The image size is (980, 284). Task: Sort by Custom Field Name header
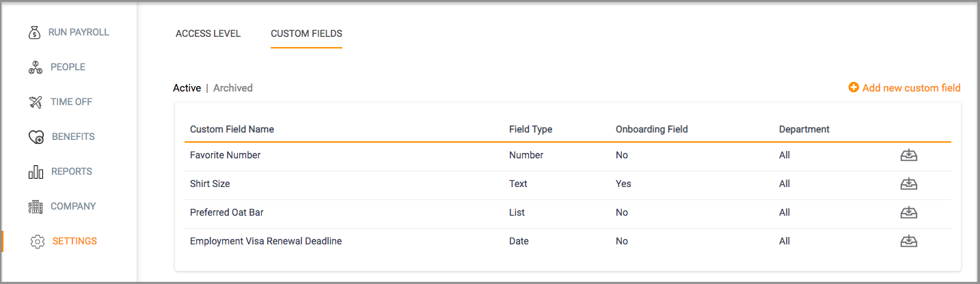click(x=232, y=129)
